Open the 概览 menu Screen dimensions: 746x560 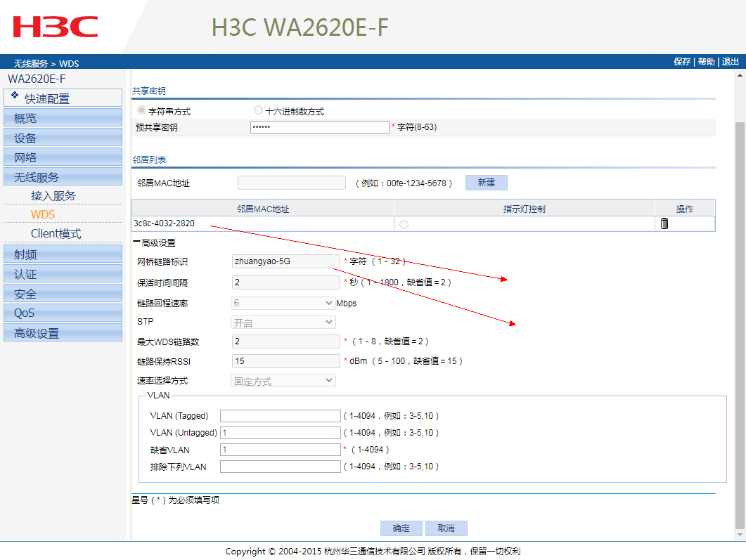(63, 118)
